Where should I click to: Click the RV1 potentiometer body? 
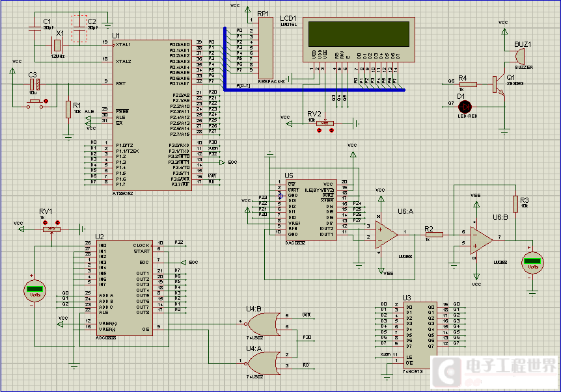[x=49, y=228]
